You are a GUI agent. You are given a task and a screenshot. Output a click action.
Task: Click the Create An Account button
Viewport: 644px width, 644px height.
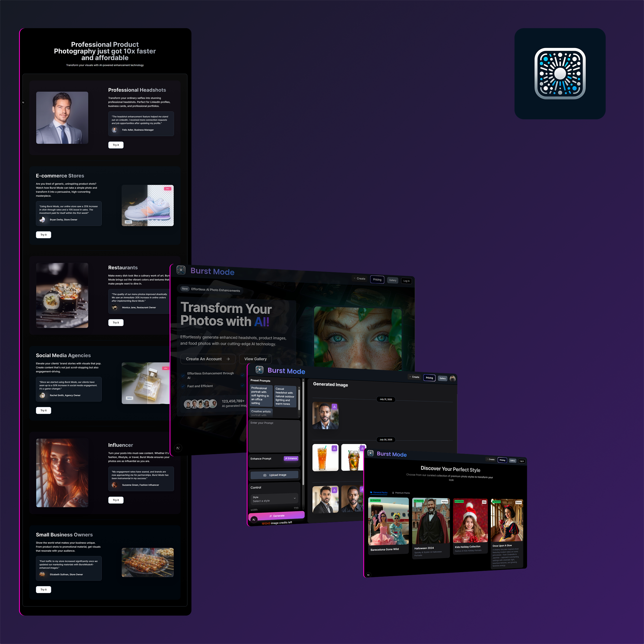tap(208, 359)
